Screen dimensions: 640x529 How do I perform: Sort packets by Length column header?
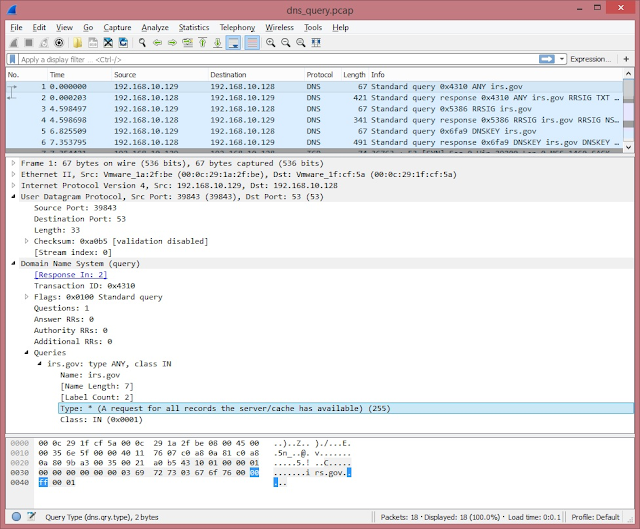354,75
